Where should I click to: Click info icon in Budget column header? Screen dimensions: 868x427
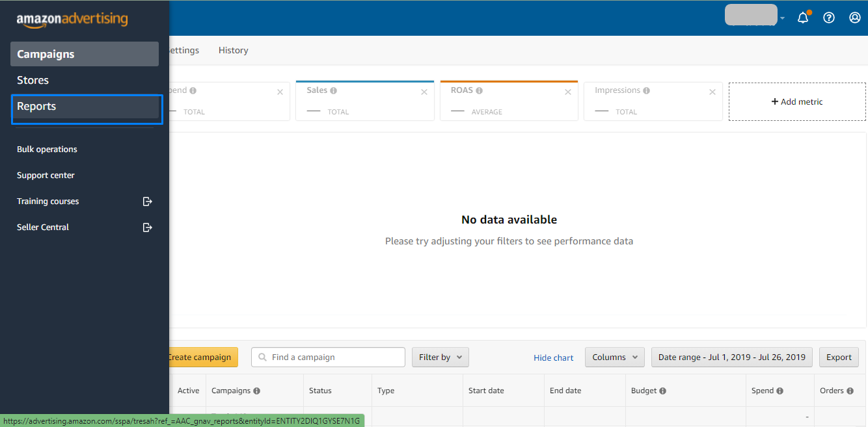(x=662, y=391)
